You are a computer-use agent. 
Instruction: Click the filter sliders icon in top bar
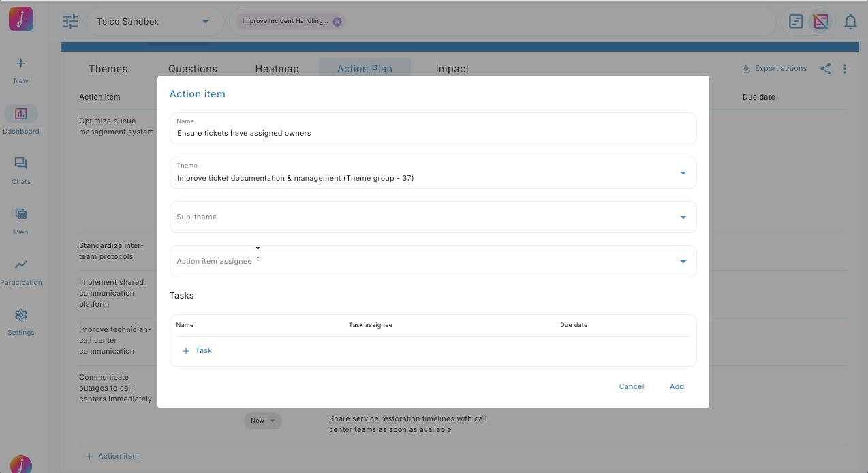[70, 22]
